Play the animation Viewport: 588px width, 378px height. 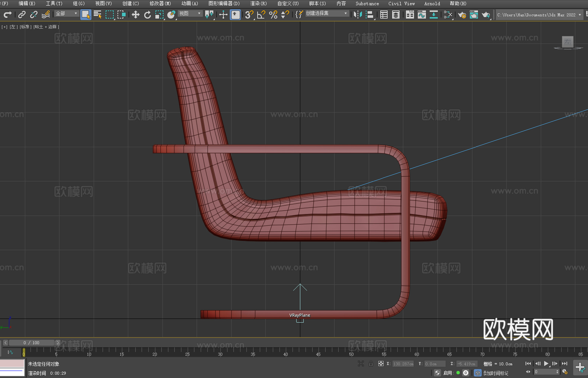pos(546,364)
